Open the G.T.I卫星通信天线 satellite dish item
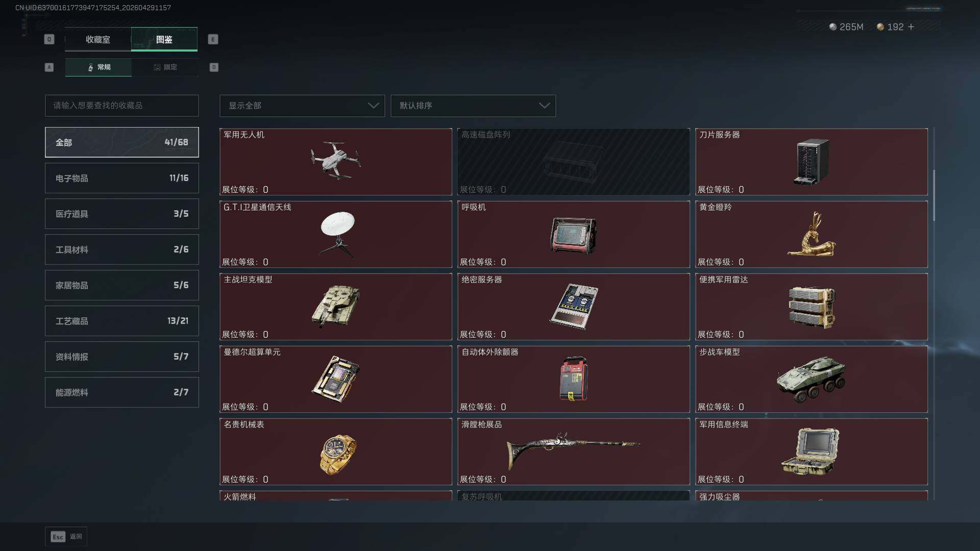This screenshot has width=980, height=551. point(336,234)
